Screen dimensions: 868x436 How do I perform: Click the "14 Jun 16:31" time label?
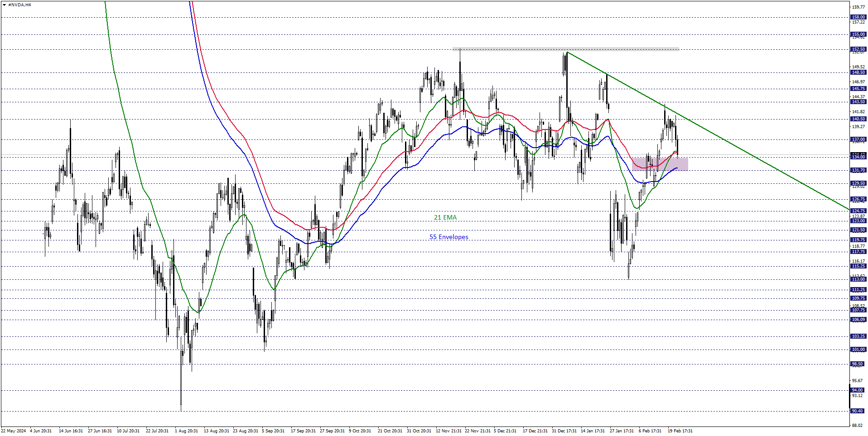71,431
